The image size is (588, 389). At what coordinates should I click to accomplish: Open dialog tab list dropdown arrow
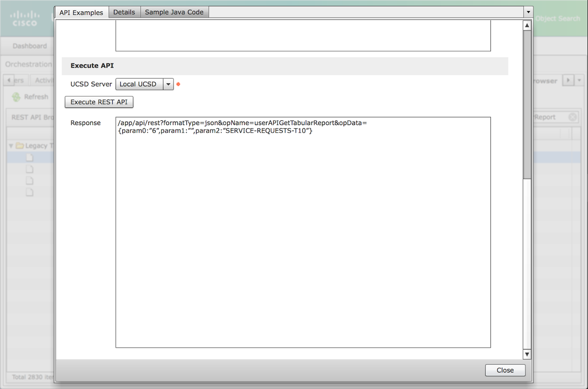528,12
